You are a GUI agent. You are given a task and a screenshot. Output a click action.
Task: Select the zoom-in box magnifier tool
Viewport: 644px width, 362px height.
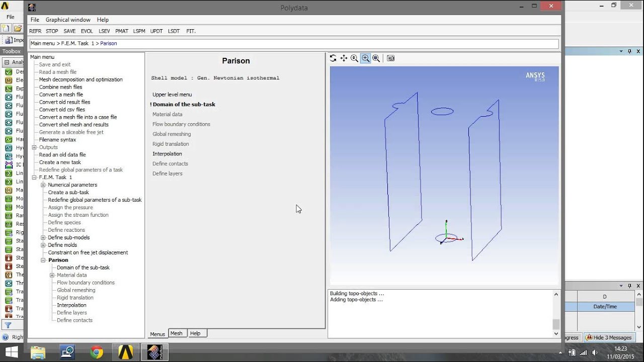click(365, 58)
